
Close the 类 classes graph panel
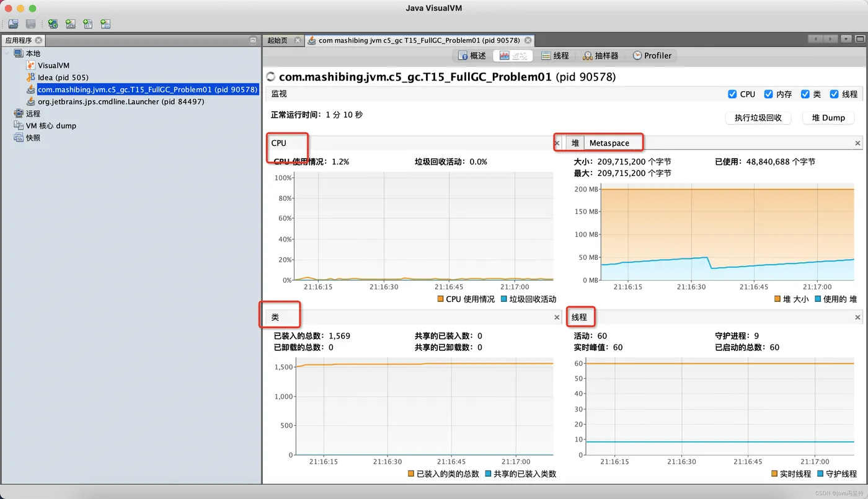point(556,317)
